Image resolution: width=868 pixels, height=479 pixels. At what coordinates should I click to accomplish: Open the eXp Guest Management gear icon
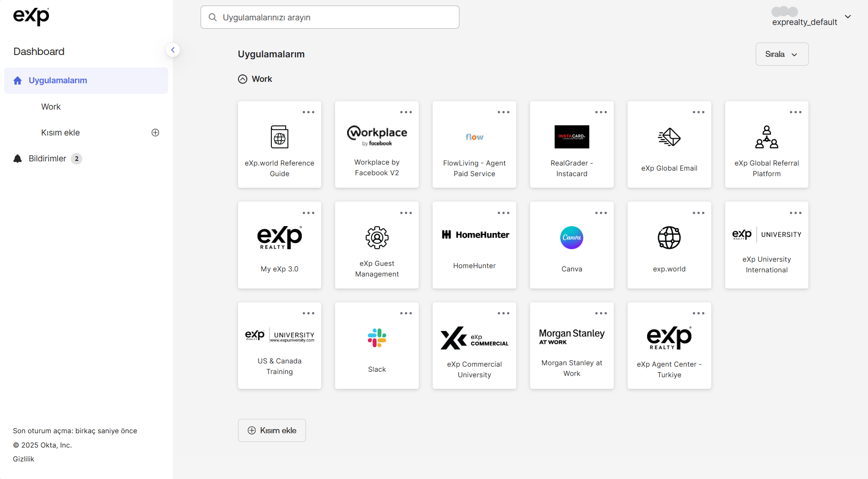377,238
